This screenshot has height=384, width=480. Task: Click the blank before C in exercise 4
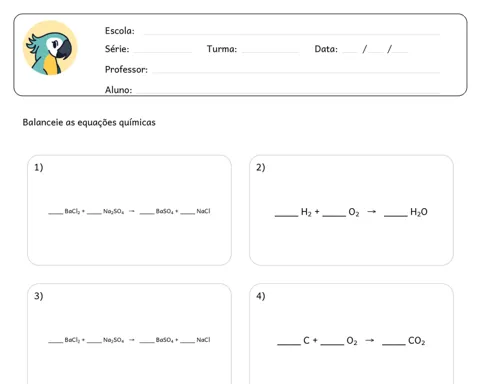[289, 344]
